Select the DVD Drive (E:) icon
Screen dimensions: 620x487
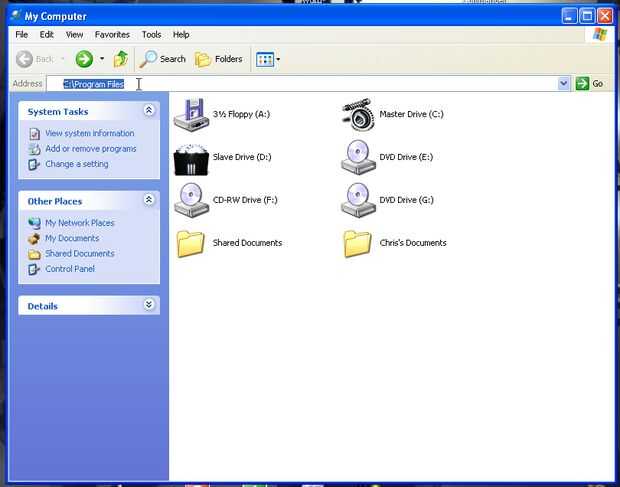358,157
